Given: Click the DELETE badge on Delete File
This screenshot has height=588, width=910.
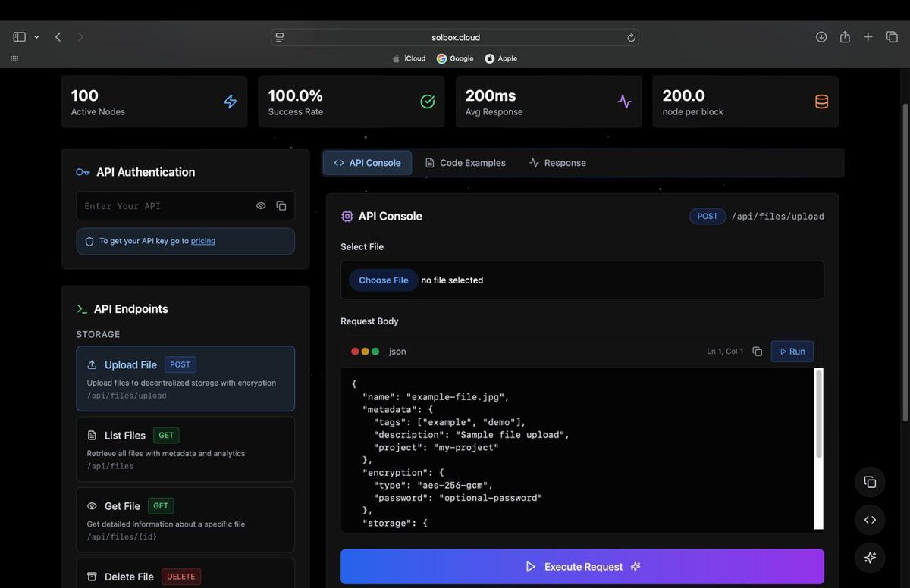Looking at the screenshot, I should (x=181, y=577).
